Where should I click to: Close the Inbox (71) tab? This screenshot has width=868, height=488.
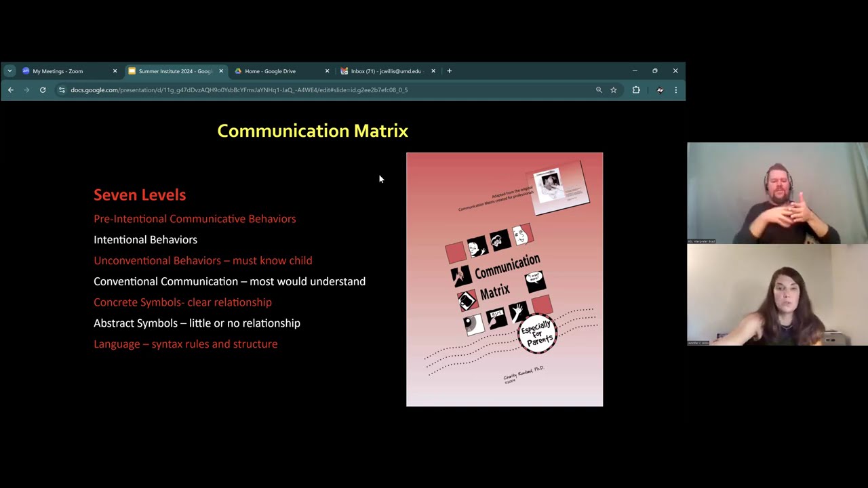point(433,70)
